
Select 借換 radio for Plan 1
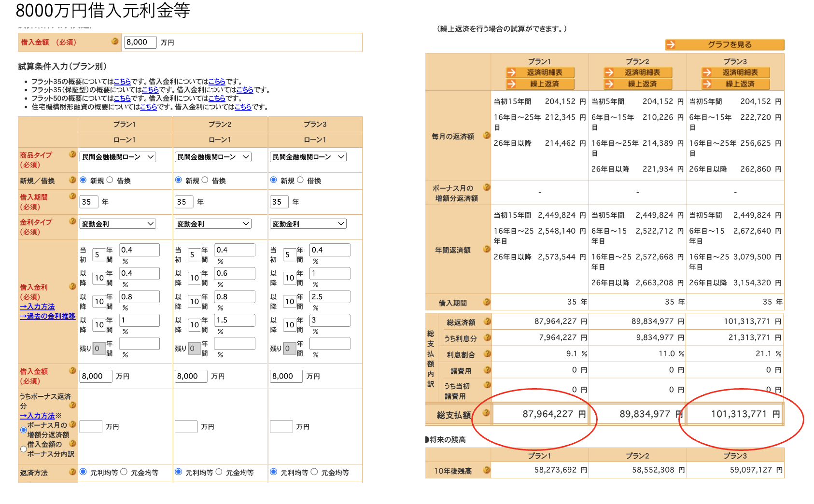click(110, 180)
